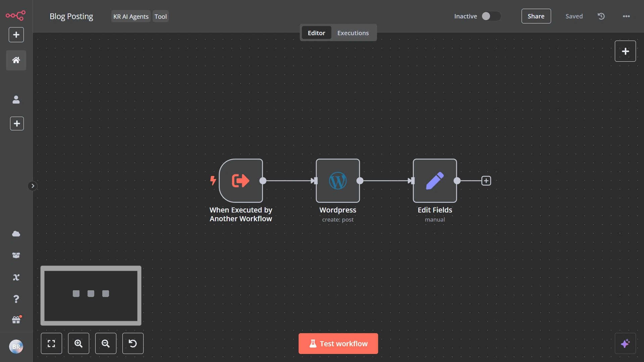The image size is (644, 362).
Task: Toggle the sidebar collapse arrow
Action: (32, 186)
